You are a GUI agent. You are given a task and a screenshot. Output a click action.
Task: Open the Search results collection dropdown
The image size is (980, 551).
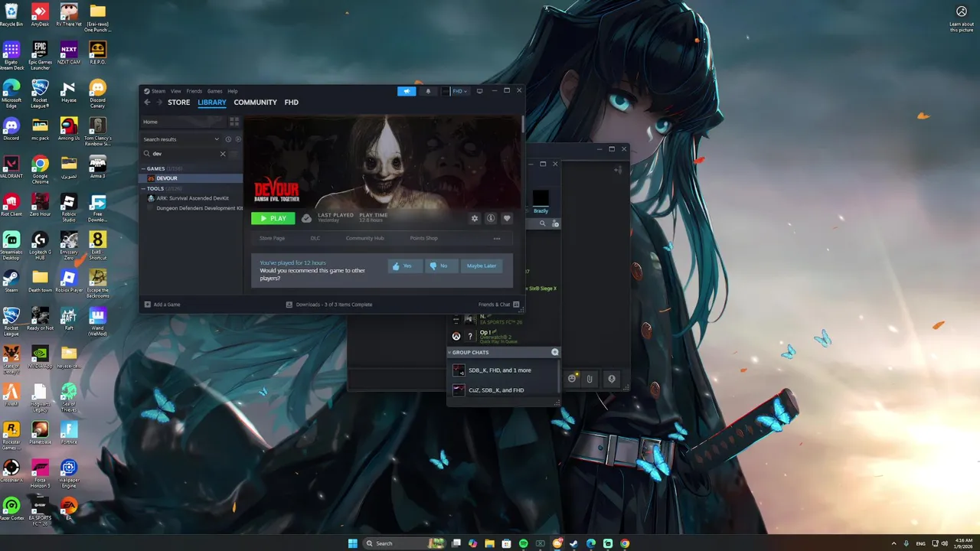(x=181, y=139)
